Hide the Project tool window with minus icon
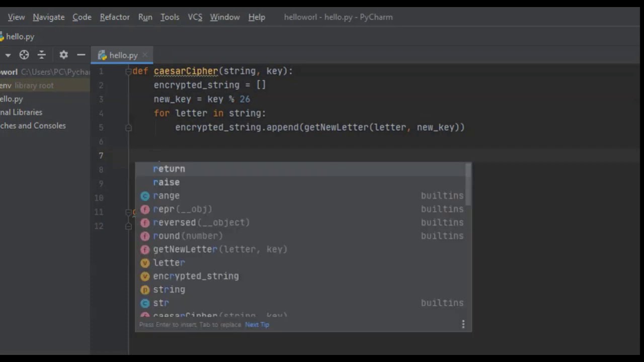 81,55
